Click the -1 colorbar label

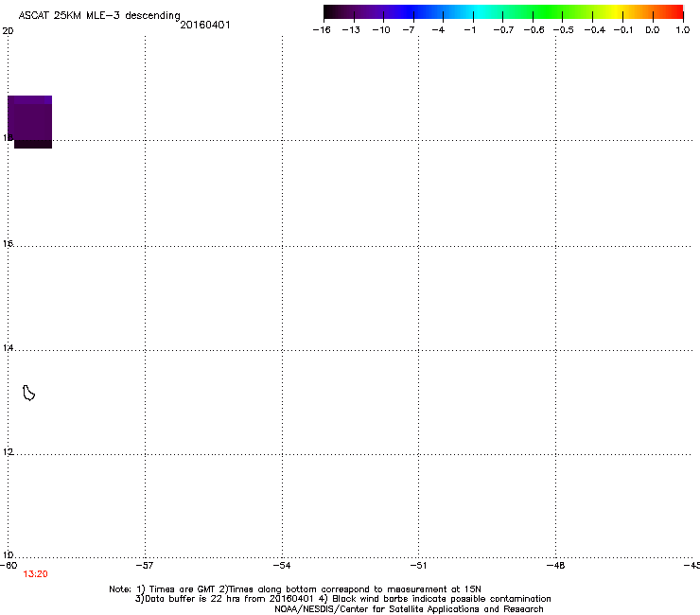click(469, 30)
